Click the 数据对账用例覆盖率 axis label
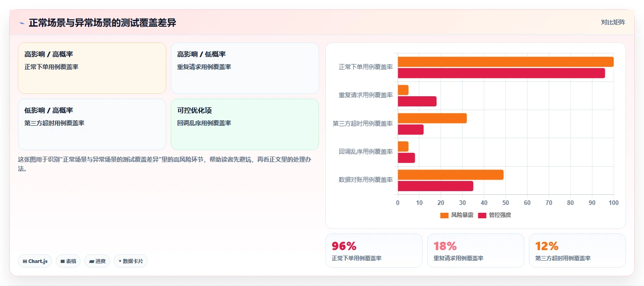The image size is (644, 286). [366, 180]
